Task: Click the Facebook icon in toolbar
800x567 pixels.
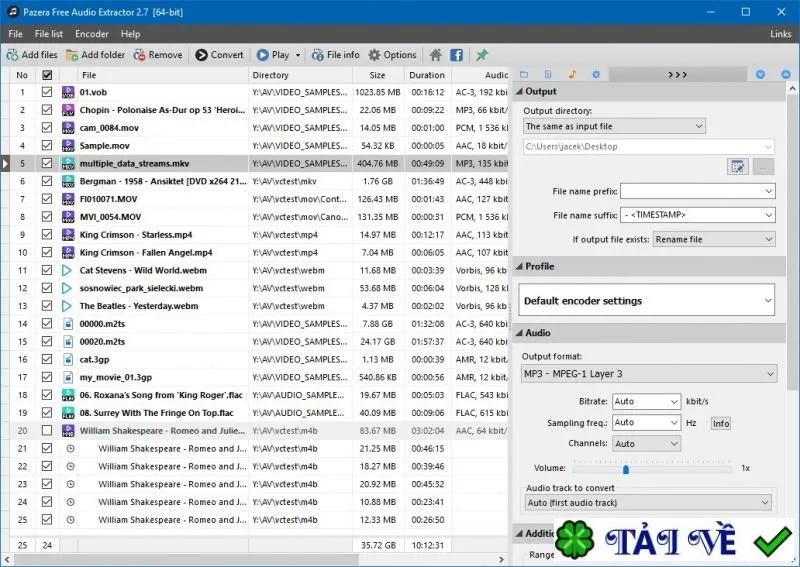Action: [457, 55]
